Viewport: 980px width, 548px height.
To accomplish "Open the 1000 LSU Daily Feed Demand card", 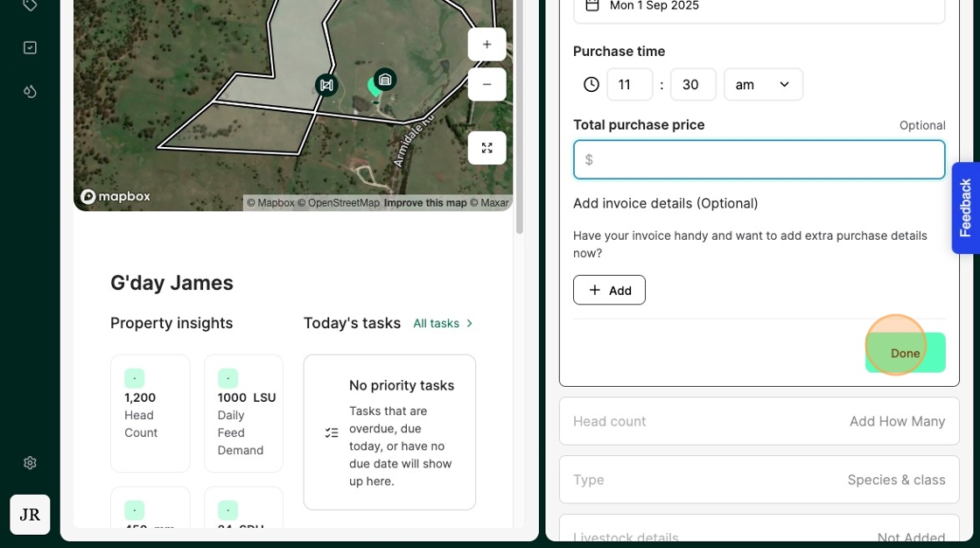I will pyautogui.click(x=243, y=413).
